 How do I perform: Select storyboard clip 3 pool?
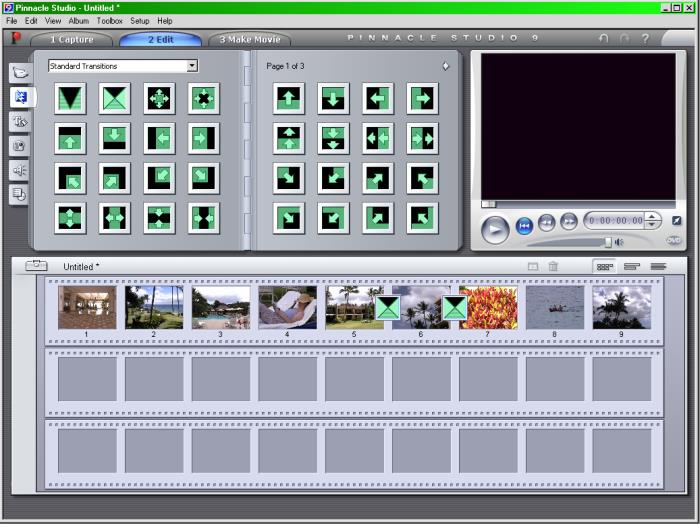click(x=221, y=308)
